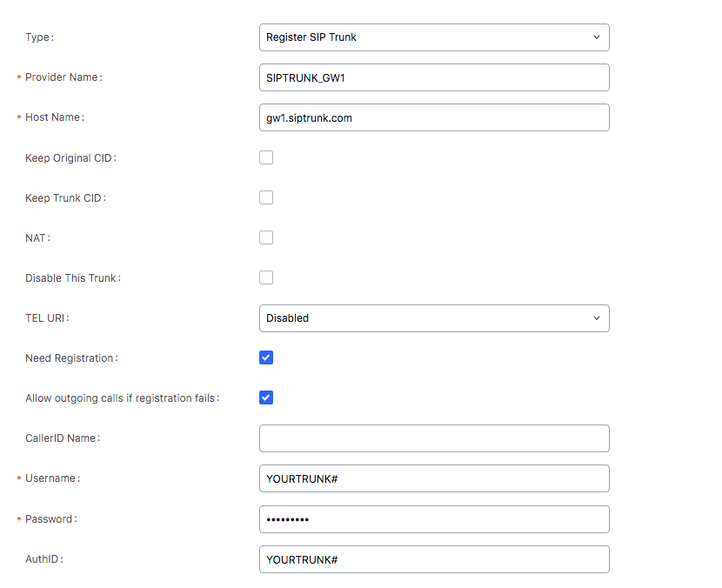Check the NAT checkbox

pos(266,237)
